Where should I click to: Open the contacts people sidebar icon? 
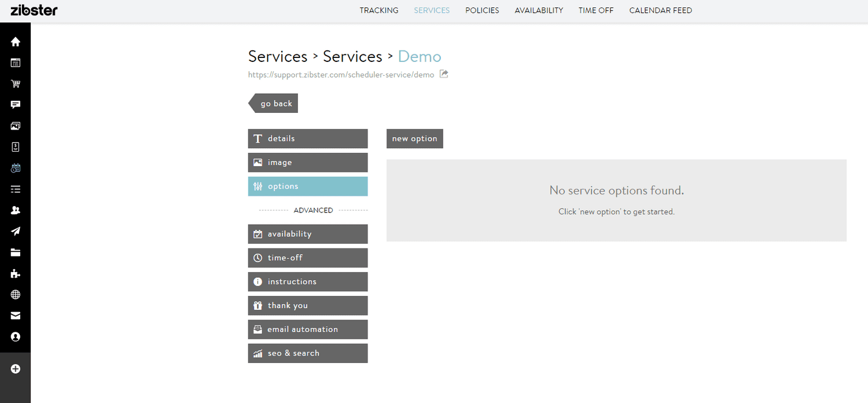point(15,210)
